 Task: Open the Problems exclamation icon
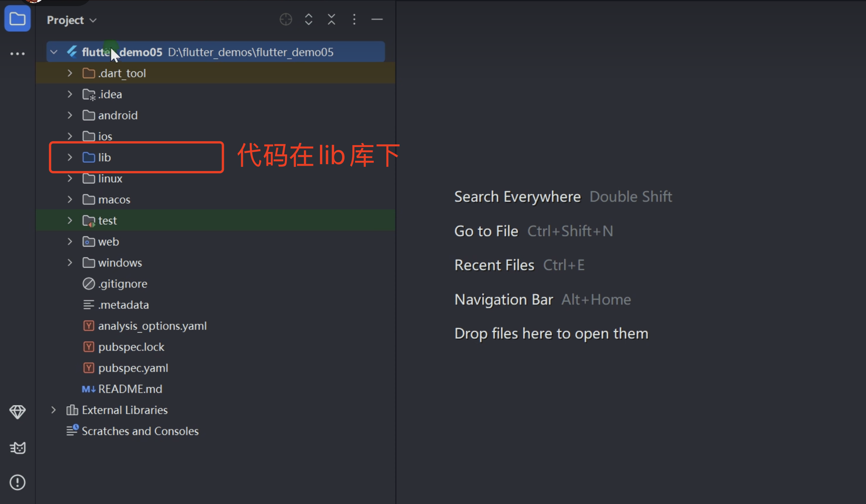(x=18, y=482)
